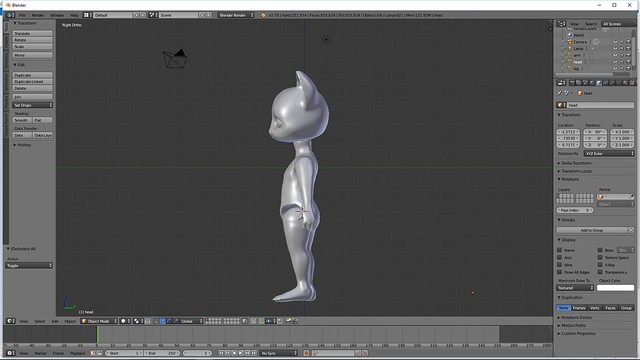
Task: Open the File menu
Action: [x=22, y=15]
